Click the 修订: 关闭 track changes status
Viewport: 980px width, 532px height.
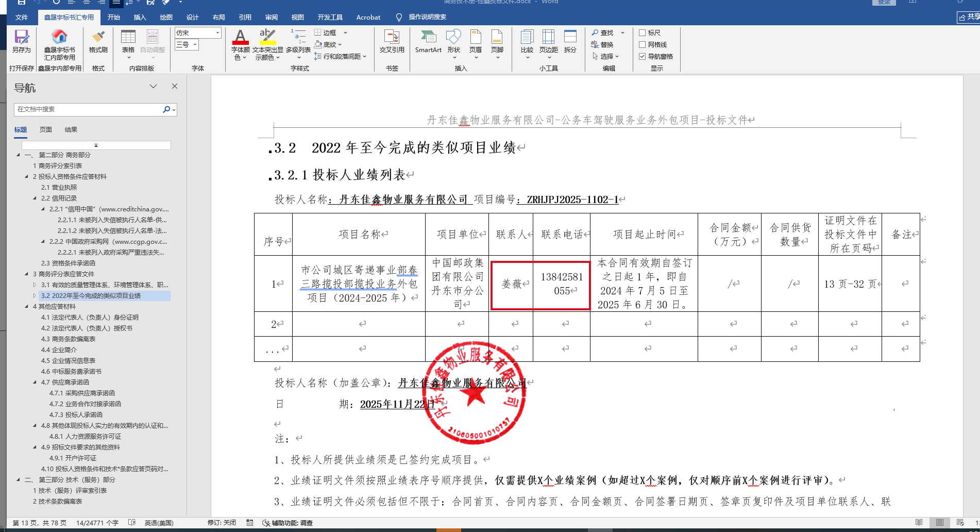[222, 523]
